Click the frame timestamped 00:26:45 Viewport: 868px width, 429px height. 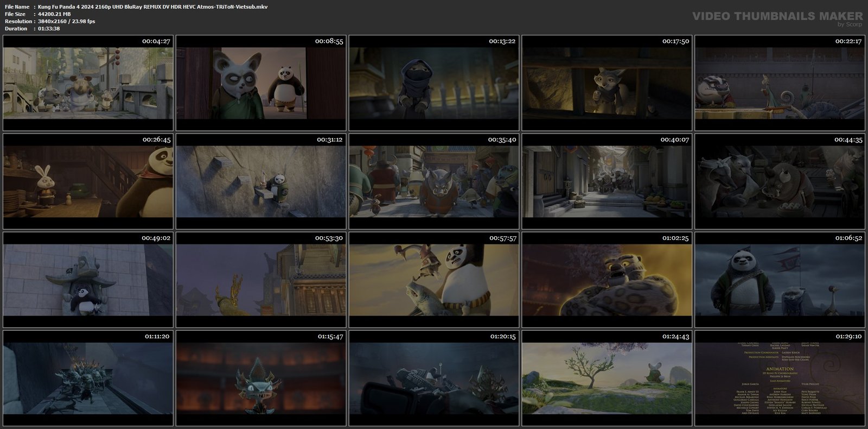pos(88,181)
